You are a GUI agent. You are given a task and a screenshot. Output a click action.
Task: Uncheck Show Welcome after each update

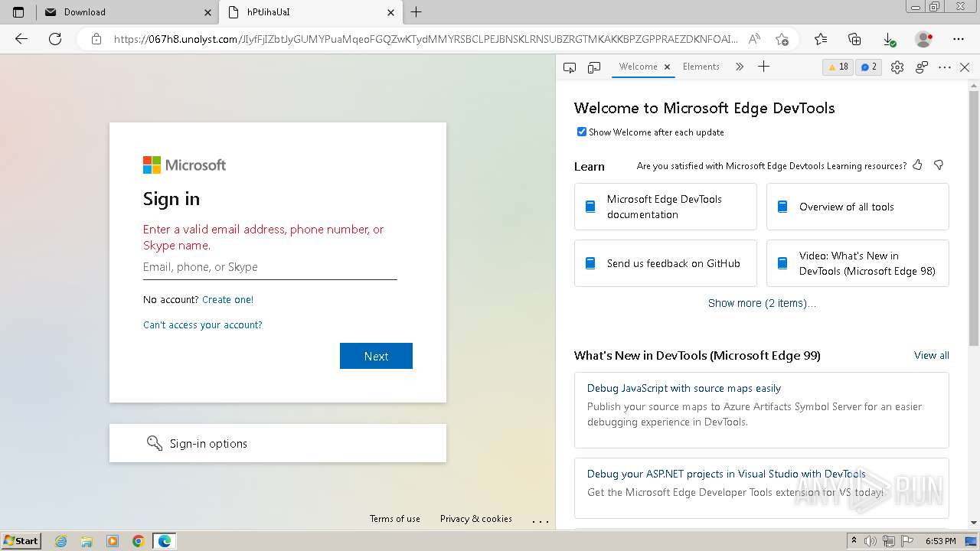pos(582,132)
